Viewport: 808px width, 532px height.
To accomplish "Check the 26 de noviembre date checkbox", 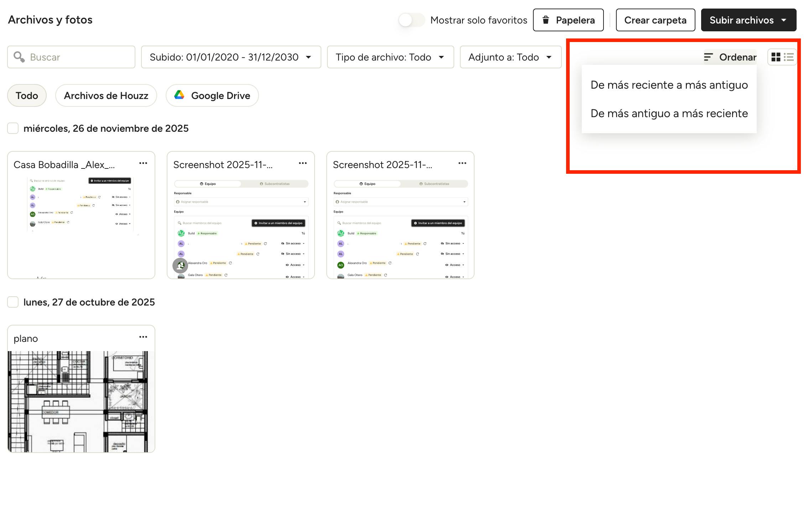I will pyautogui.click(x=13, y=128).
